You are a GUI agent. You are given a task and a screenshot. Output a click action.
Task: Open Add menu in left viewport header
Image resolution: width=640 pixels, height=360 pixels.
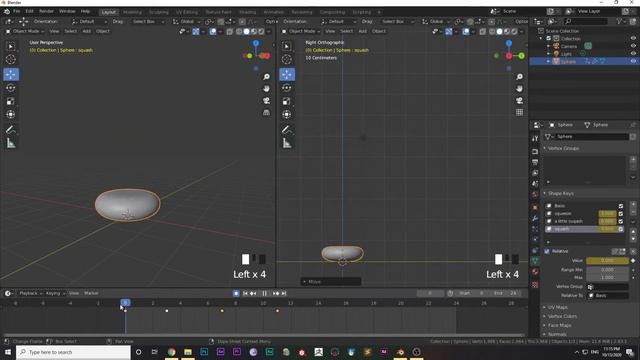tap(87, 31)
